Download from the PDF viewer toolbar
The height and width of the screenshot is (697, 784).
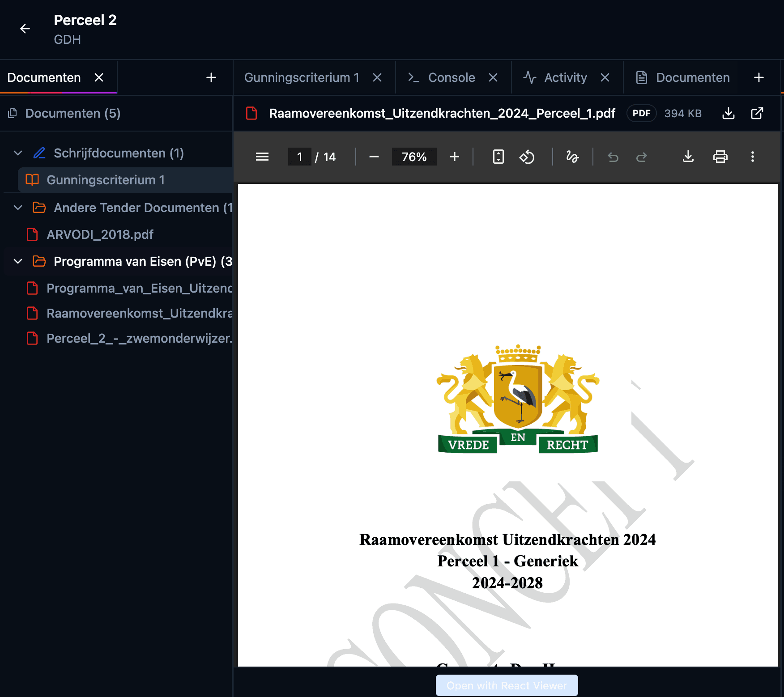(x=688, y=157)
